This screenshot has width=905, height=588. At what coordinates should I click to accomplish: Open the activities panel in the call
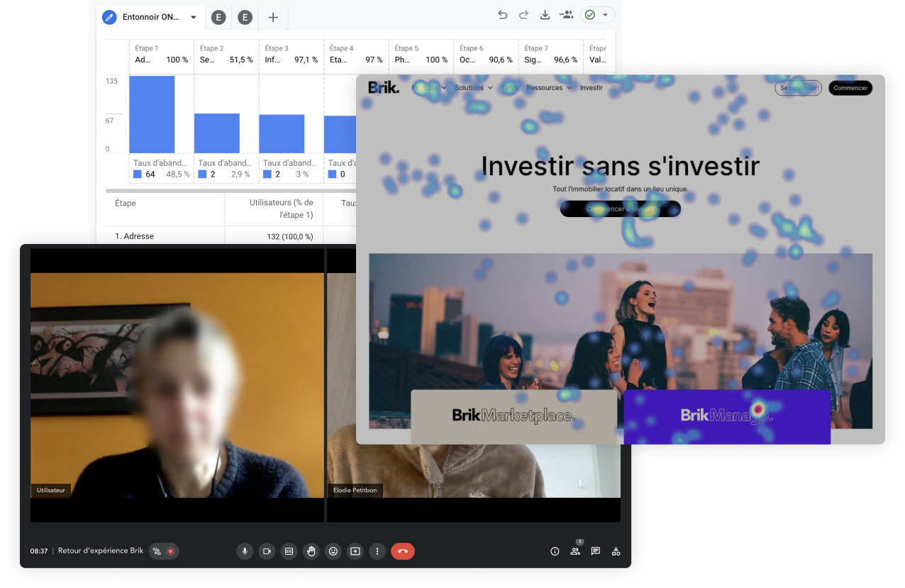coord(616,551)
